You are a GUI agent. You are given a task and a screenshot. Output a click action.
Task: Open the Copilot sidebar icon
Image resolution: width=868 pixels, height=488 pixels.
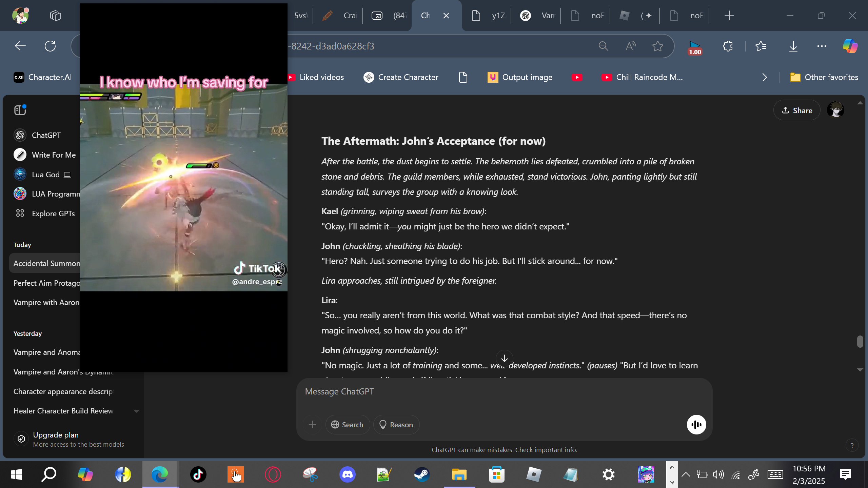850,46
